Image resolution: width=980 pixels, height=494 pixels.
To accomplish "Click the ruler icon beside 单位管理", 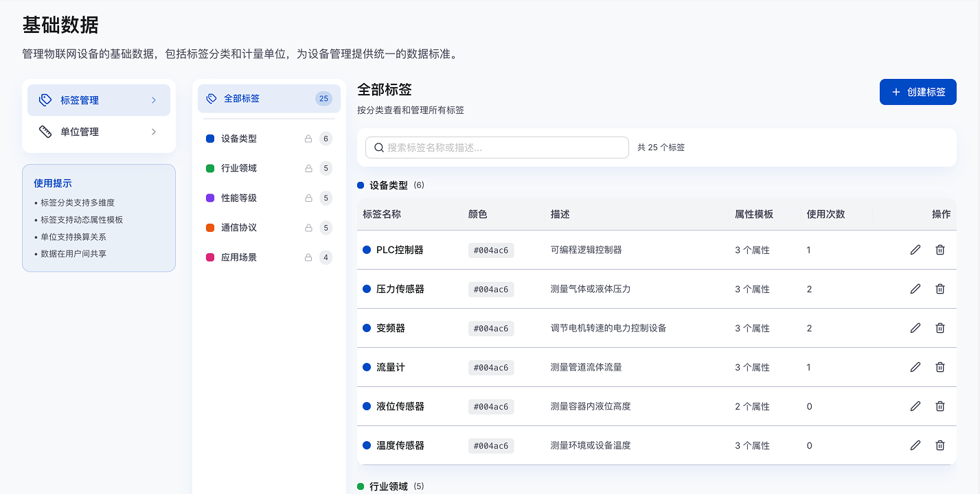I will [x=45, y=132].
